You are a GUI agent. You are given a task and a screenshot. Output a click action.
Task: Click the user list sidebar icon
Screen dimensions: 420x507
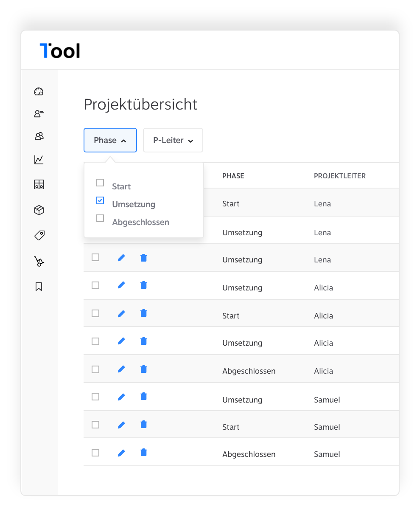coord(39,114)
